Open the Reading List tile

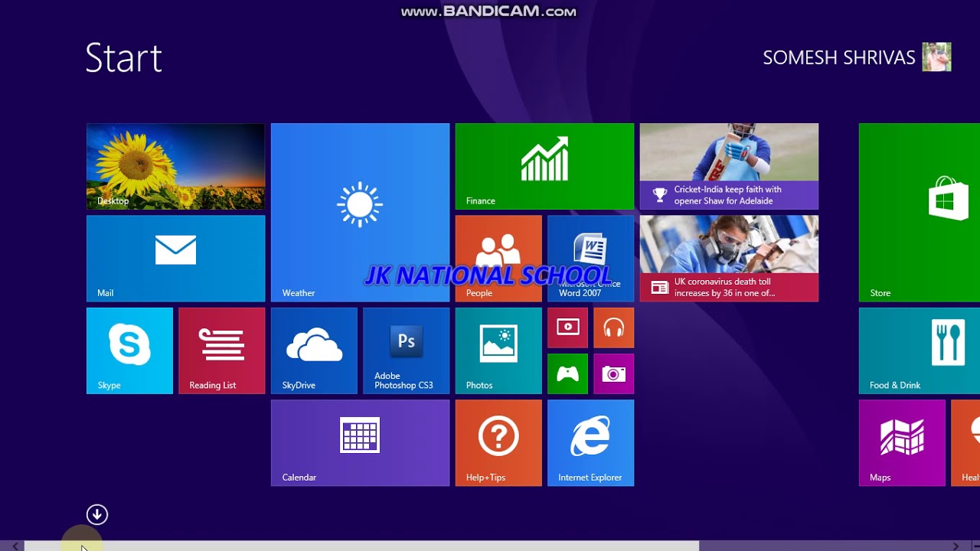[x=222, y=350]
